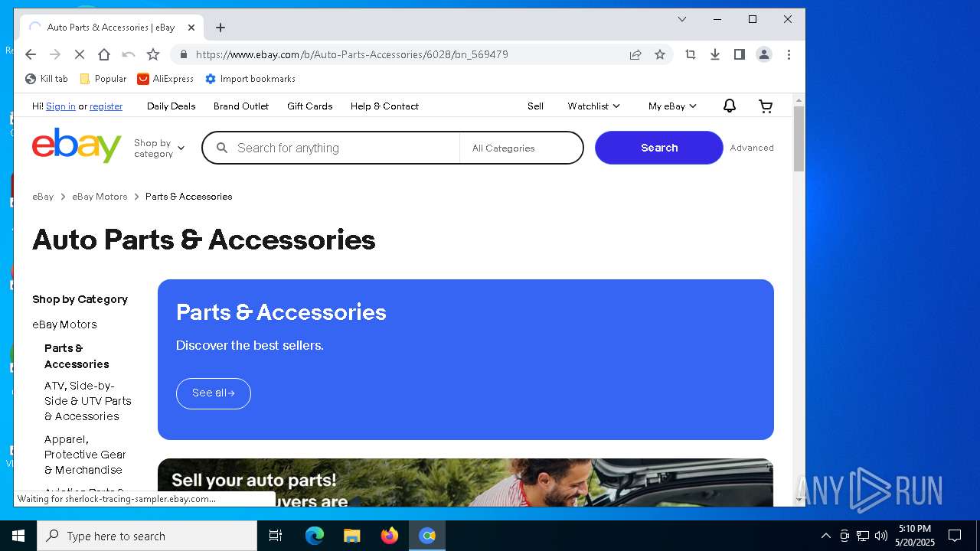Toggle the browser side panel
This screenshot has width=980, height=551.
[740, 54]
